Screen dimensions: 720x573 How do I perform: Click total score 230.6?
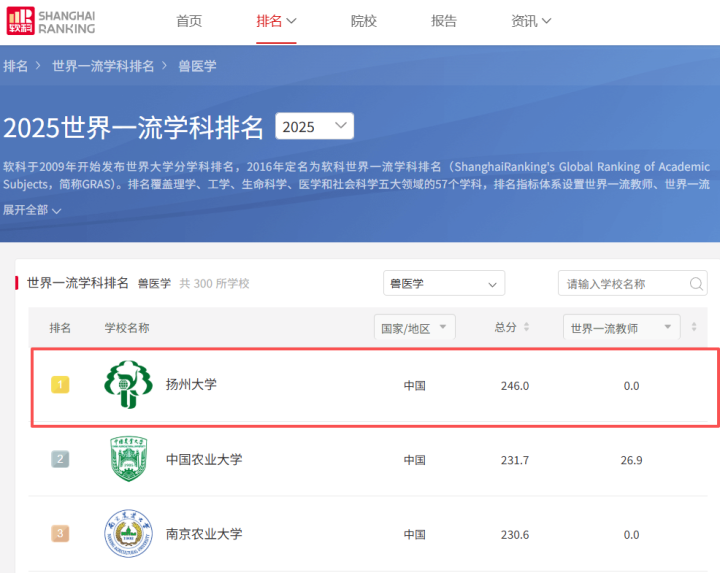[x=515, y=535]
